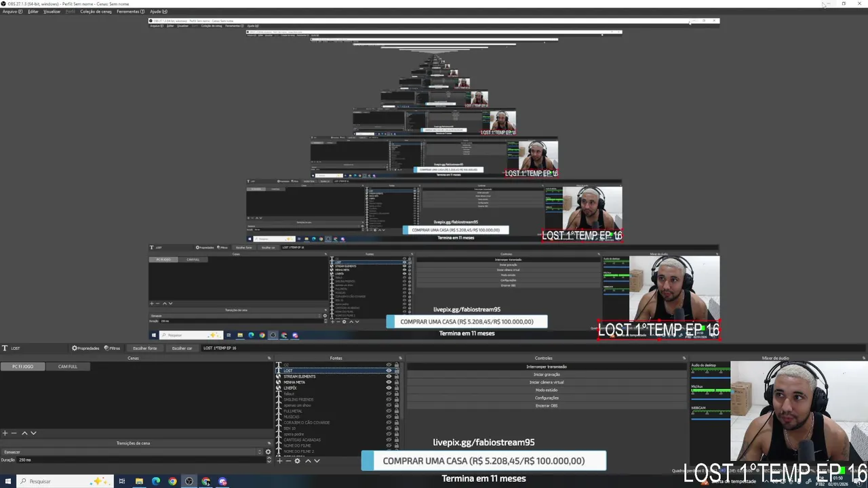Open File Explorer from the taskbar

139,481
